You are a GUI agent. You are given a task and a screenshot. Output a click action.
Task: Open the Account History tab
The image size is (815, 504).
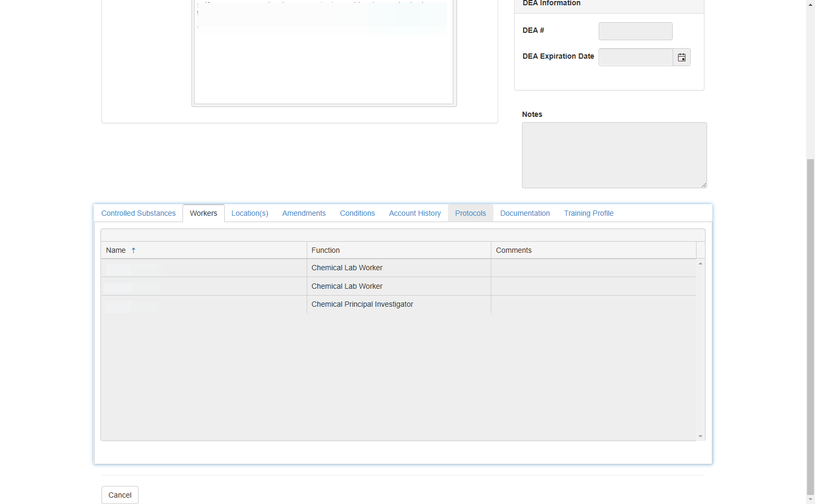[x=415, y=213]
